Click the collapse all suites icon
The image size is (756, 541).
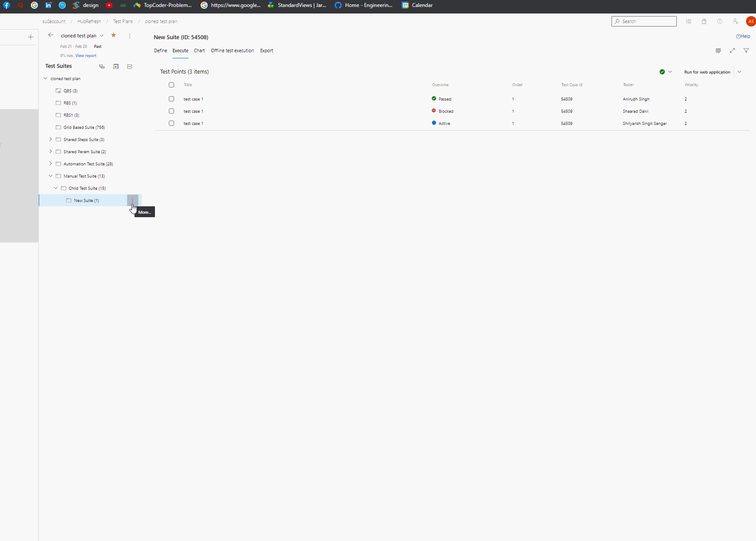tap(130, 66)
